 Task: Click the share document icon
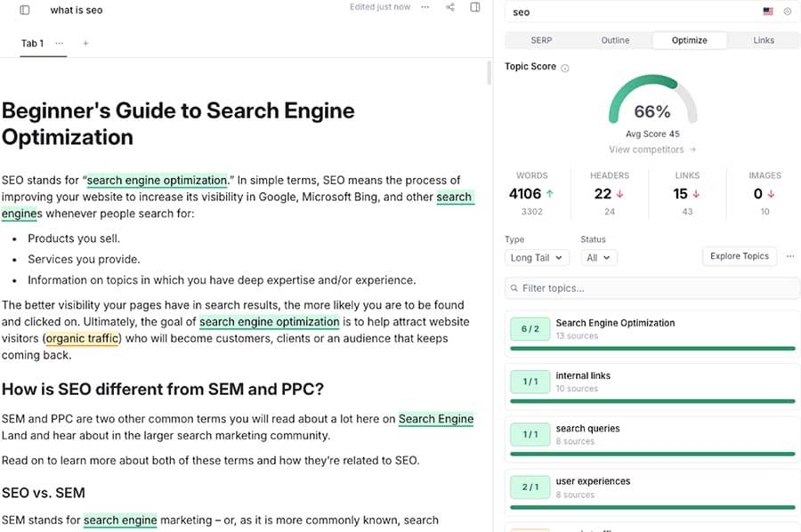point(450,7)
